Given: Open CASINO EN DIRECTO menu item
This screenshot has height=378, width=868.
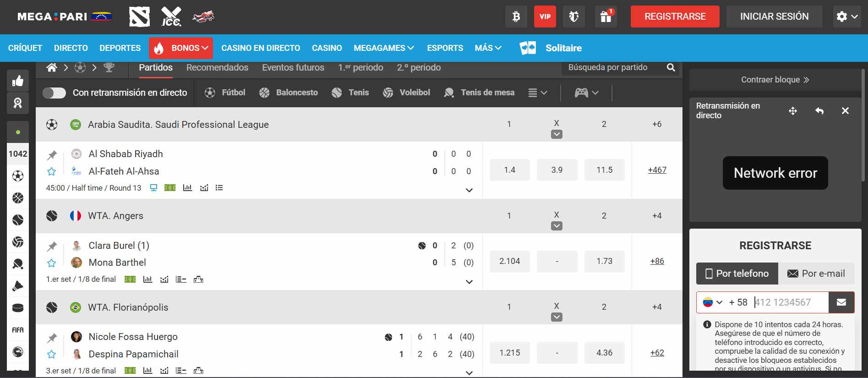Looking at the screenshot, I should [261, 48].
